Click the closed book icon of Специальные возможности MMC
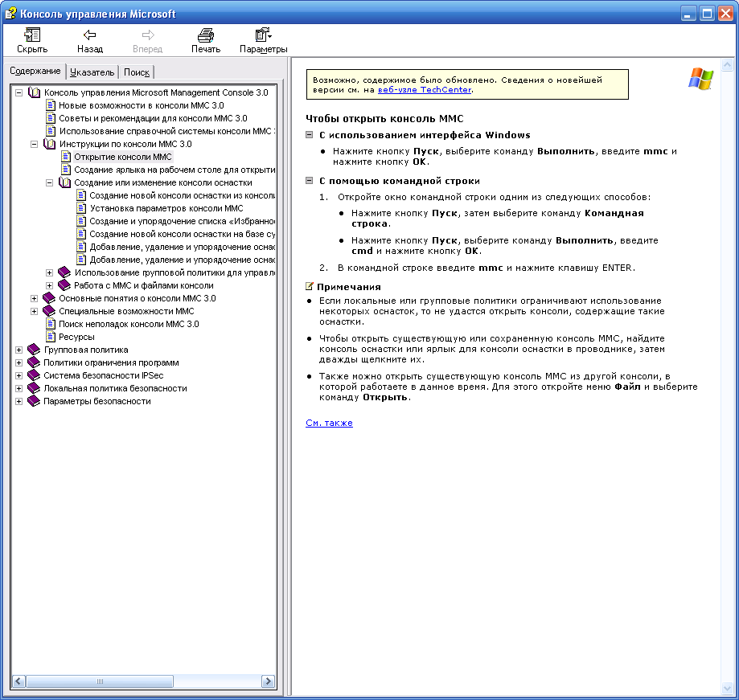Screen dimensions: 739x700 49,311
